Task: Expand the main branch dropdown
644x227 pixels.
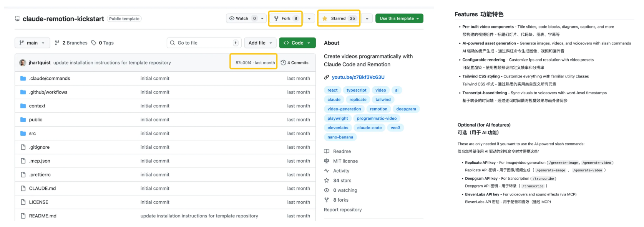Action: click(32, 43)
